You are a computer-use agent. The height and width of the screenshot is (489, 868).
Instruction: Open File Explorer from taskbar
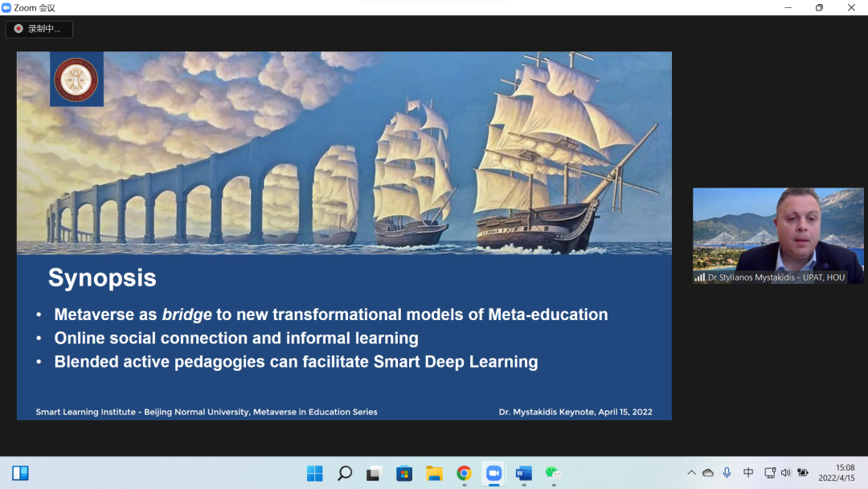[434, 473]
